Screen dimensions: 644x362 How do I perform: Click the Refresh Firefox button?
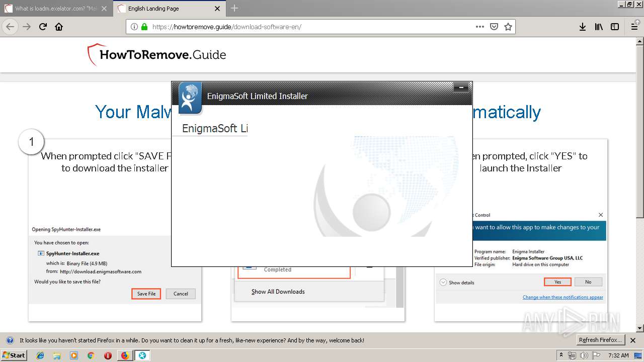tap(601, 340)
